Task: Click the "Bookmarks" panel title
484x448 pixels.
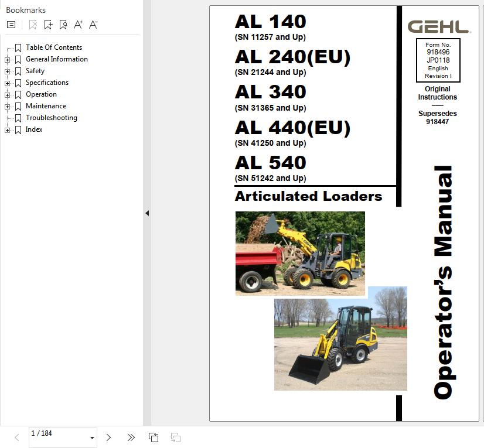Action: 26,10
